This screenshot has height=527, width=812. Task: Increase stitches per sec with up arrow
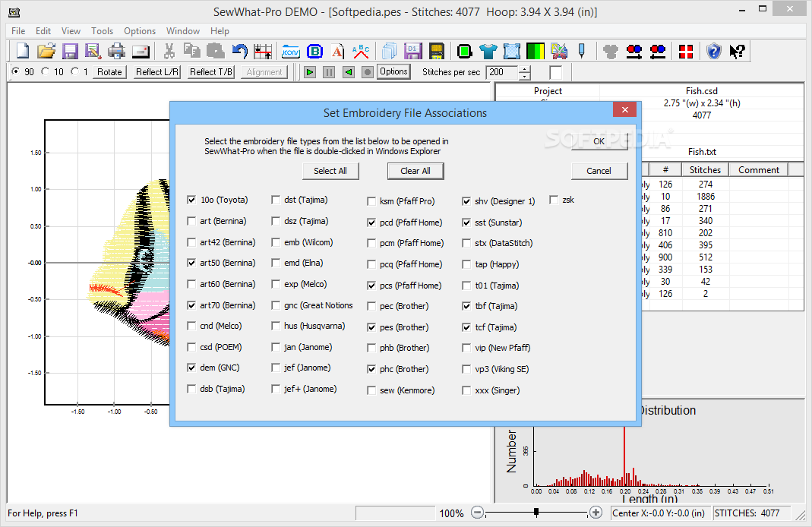525,69
